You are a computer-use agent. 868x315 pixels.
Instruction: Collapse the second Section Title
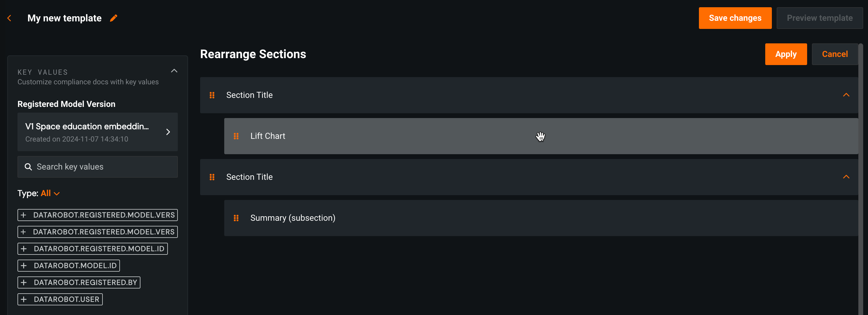[846, 177]
